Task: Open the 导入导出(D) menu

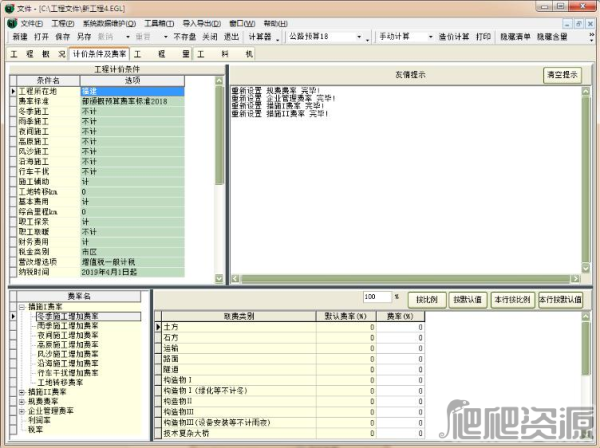Action: (202, 24)
